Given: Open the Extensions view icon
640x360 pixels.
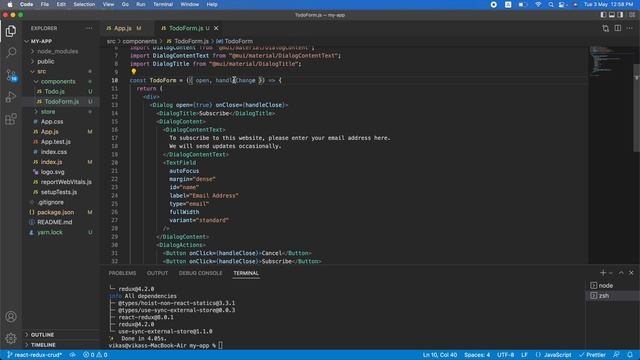Looking at the screenshot, I should (x=11, y=119).
